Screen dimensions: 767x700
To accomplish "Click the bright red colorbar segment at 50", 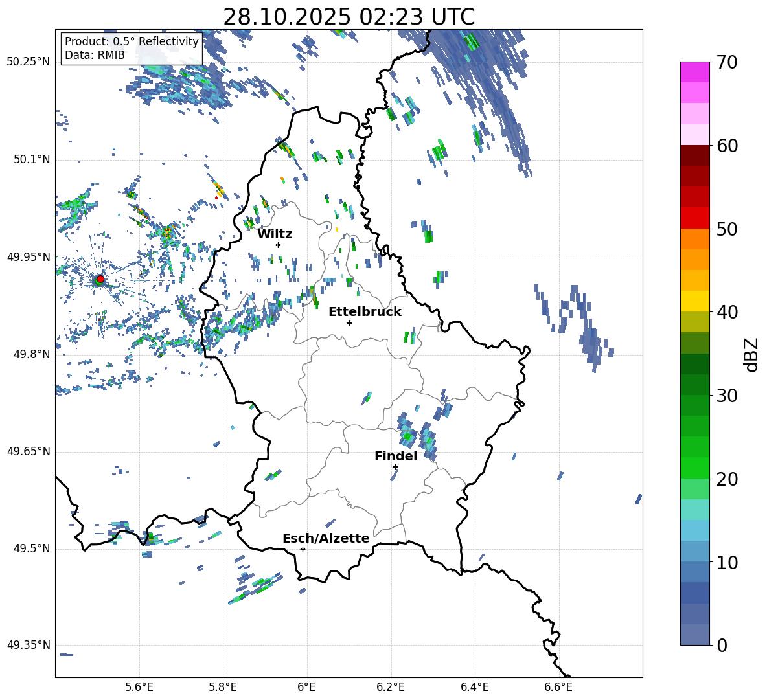I will tap(694, 218).
